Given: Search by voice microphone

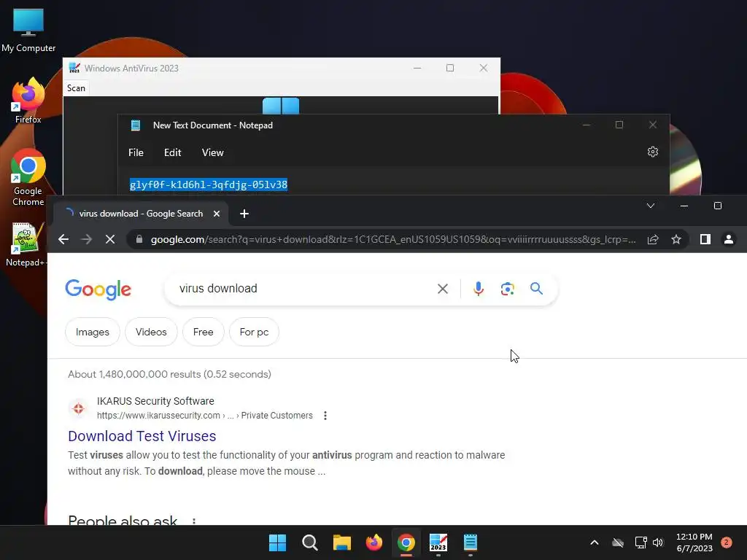Looking at the screenshot, I should [x=479, y=289].
